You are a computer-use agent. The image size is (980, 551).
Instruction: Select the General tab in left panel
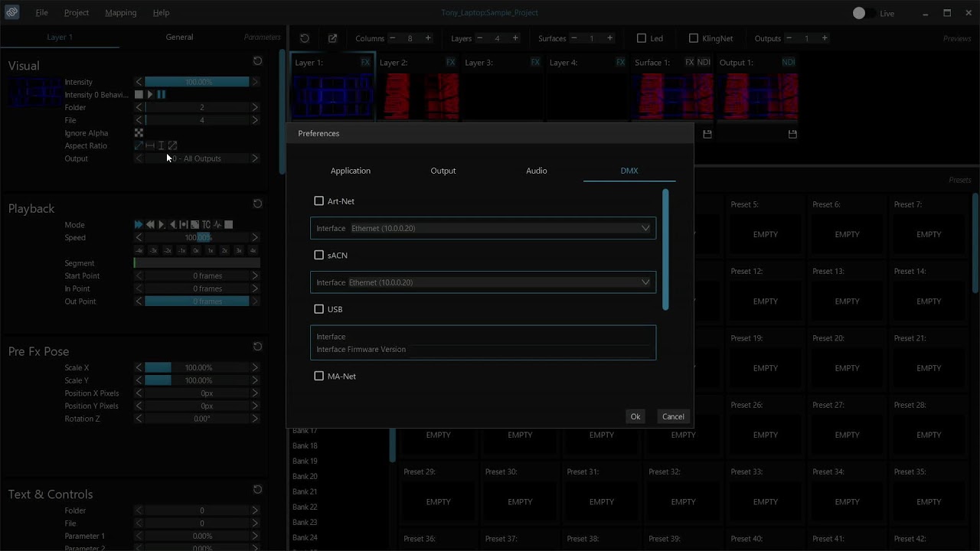[x=179, y=37]
